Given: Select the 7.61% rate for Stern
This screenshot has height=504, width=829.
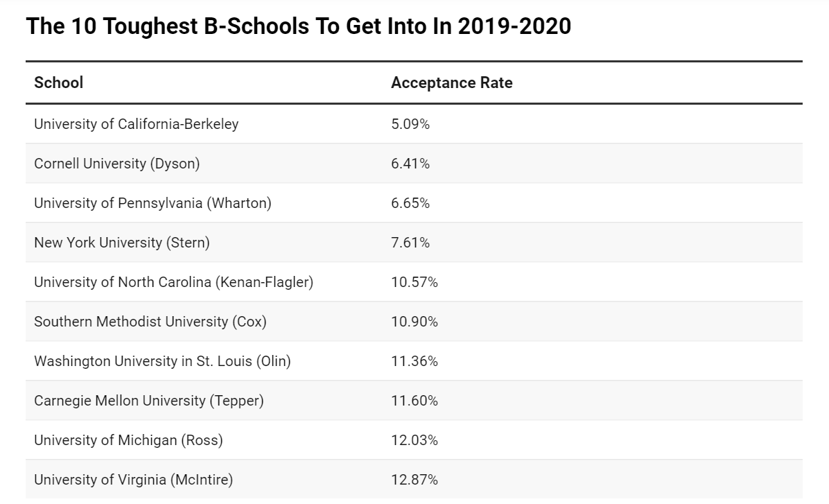Looking at the screenshot, I should click(x=410, y=243).
